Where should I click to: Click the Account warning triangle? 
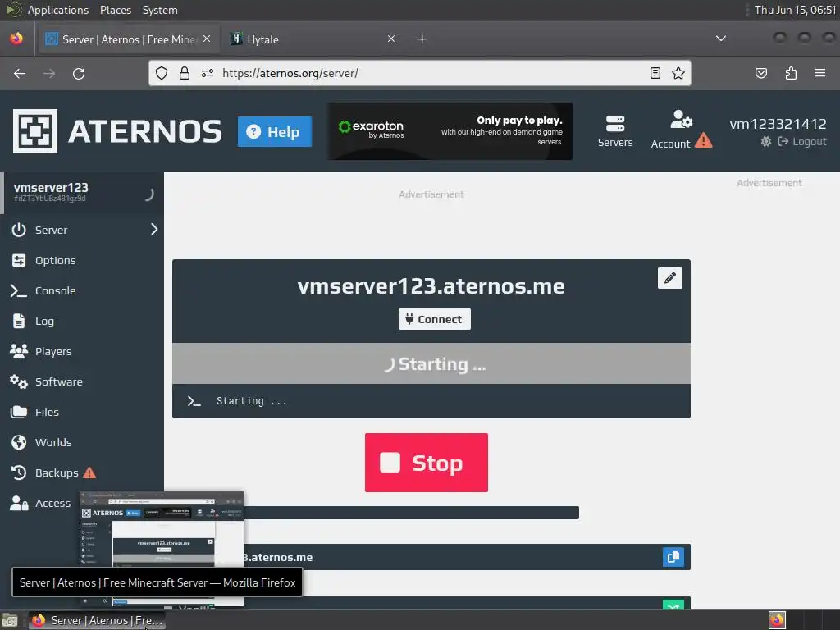pyautogui.click(x=703, y=140)
